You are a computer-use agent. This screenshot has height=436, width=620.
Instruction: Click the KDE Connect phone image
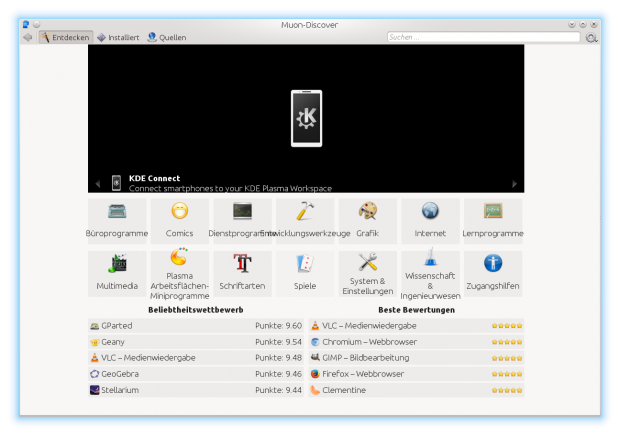pos(306,118)
